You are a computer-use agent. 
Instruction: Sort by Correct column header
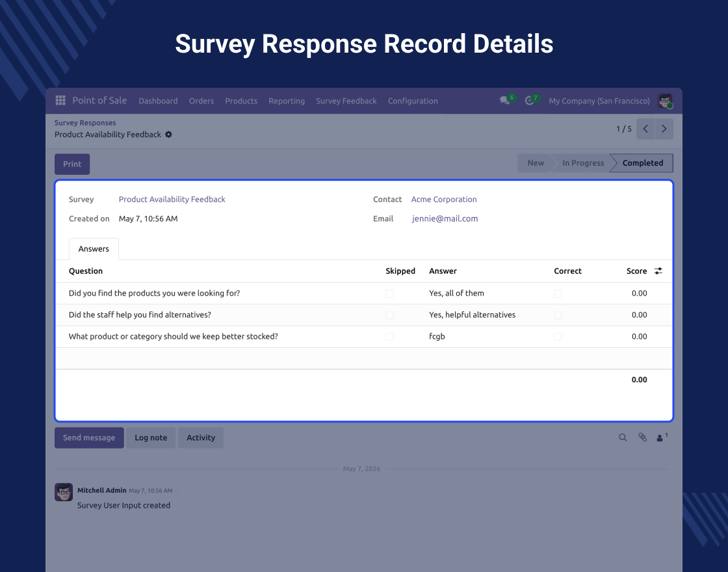tap(567, 270)
